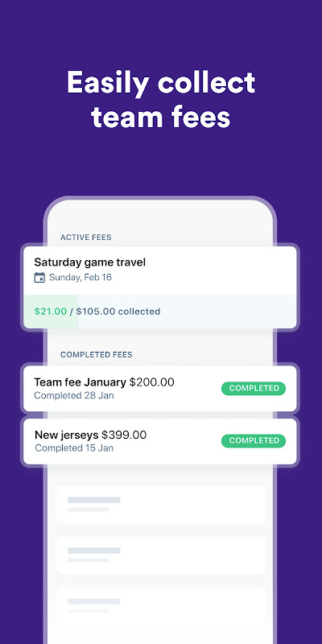Open the Team fee January card
The width and height of the screenshot is (322, 644).
(x=159, y=389)
